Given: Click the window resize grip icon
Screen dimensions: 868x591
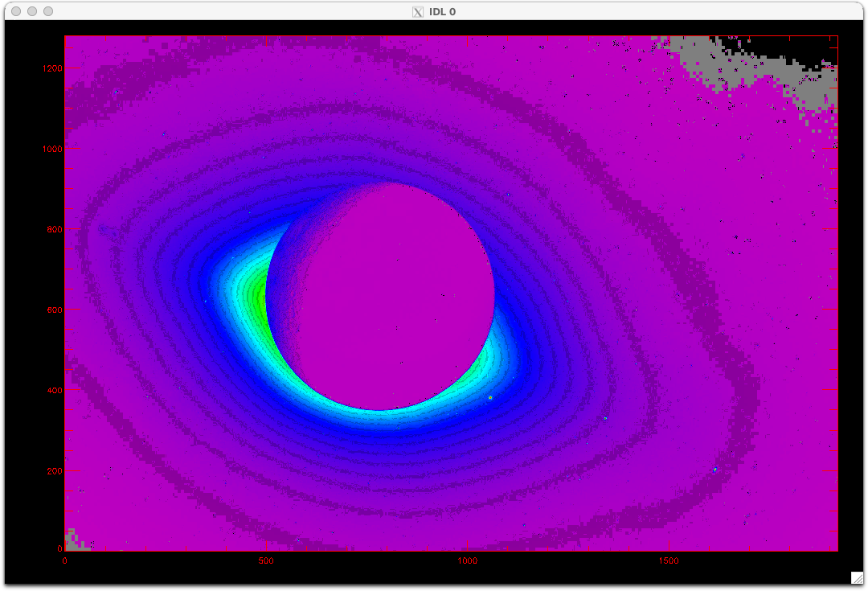Looking at the screenshot, I should coord(857,578).
